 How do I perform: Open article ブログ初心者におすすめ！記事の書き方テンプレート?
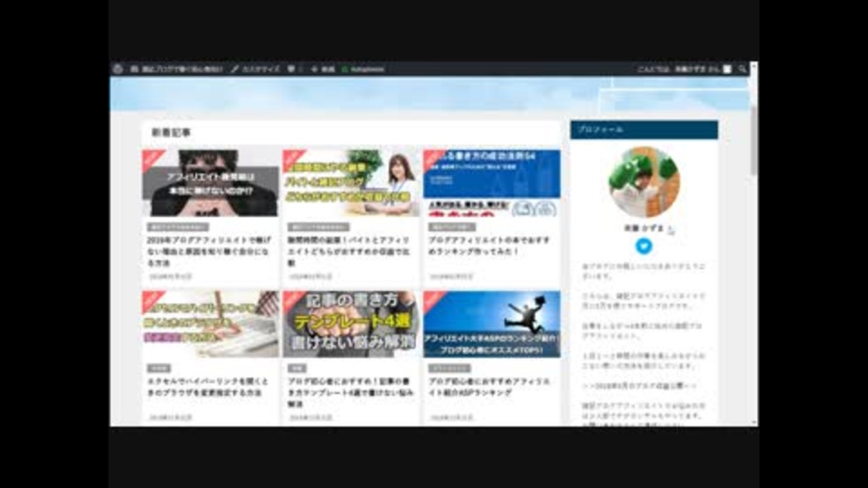(351, 392)
